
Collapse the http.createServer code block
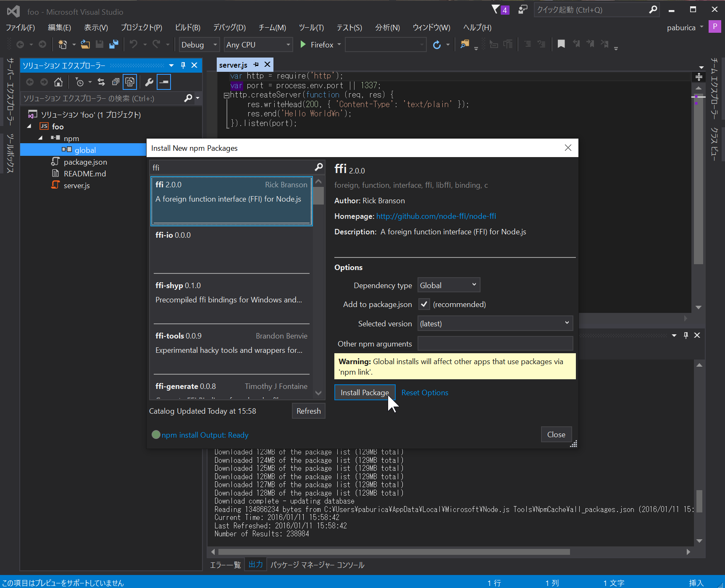[226, 95]
